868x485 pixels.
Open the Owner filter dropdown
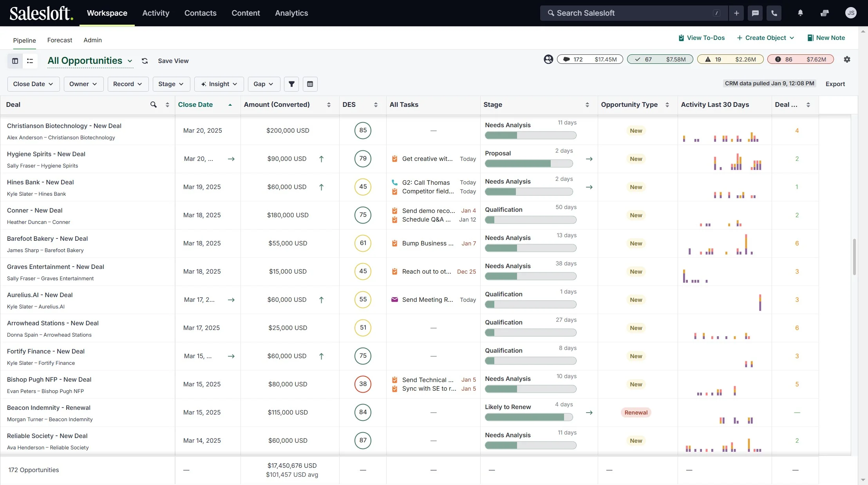click(x=83, y=84)
